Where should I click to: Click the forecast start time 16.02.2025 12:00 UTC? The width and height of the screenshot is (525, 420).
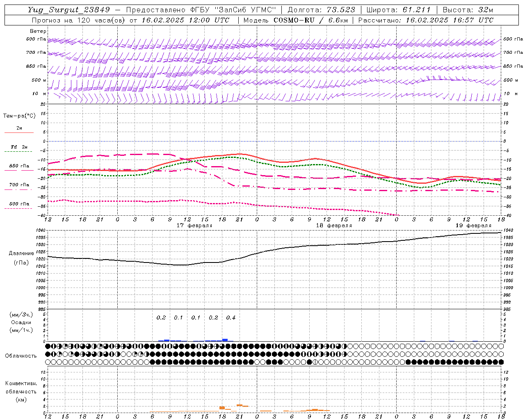[x=185, y=20]
